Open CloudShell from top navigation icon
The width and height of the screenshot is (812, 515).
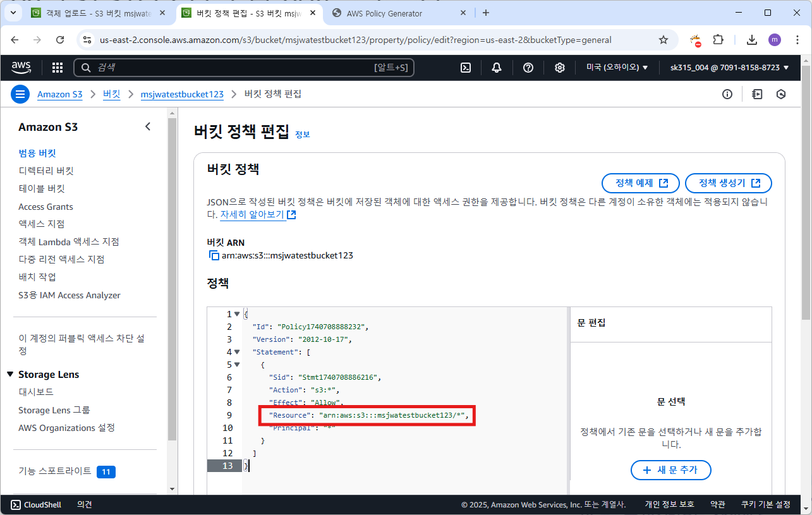tap(466, 68)
